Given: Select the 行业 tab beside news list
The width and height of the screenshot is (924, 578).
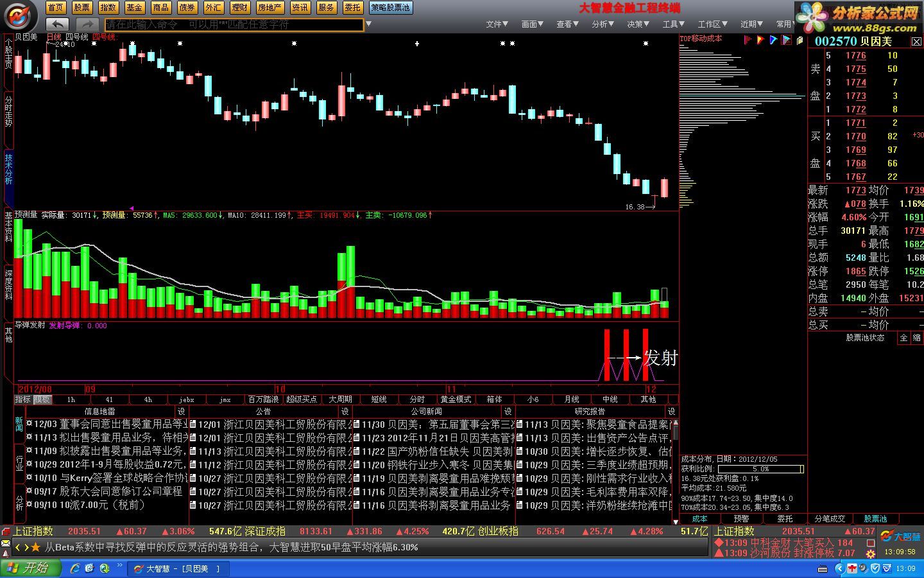Looking at the screenshot, I should [x=19, y=464].
